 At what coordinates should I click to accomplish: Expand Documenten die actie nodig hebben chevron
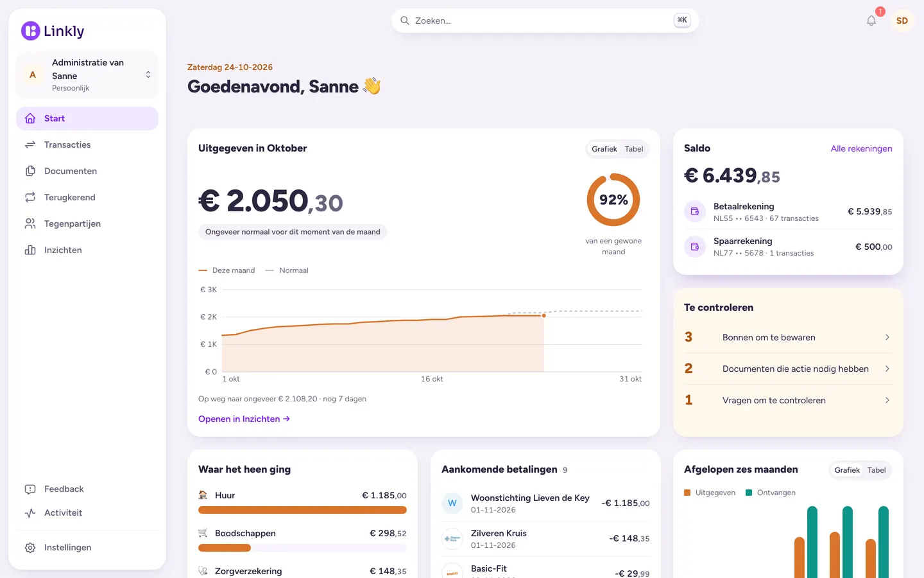pyautogui.click(x=887, y=369)
